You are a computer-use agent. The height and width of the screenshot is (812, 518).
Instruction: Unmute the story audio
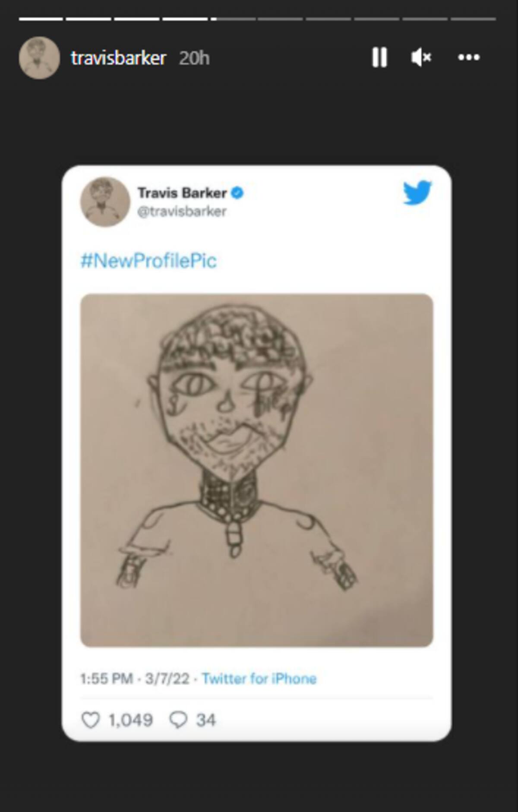pyautogui.click(x=421, y=57)
